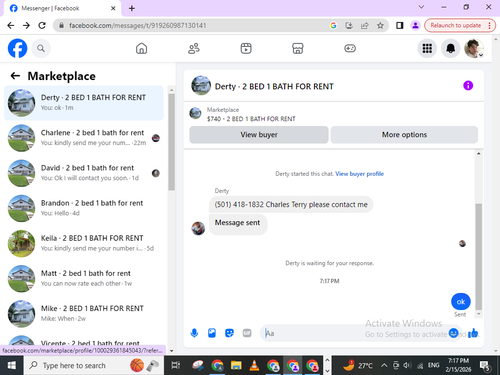Click the Windows taskbar search box
500x375 pixels.
(94, 366)
